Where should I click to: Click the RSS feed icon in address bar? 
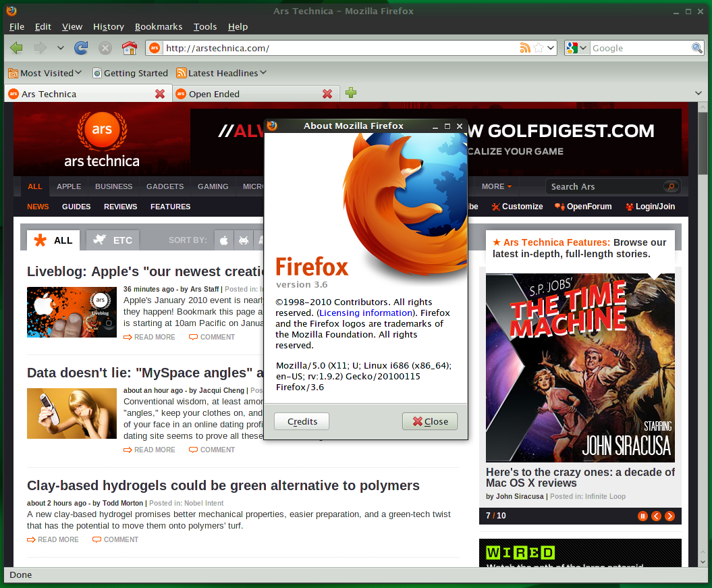(x=525, y=48)
